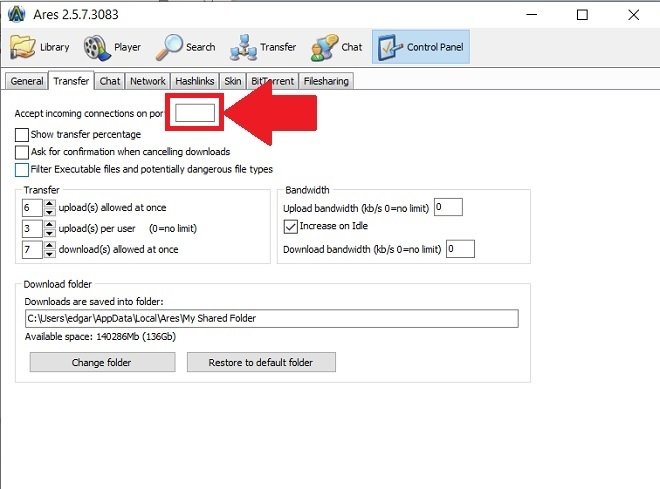The image size is (660, 489).
Task: Click the uploads allowed at once number field
Action: click(32, 207)
